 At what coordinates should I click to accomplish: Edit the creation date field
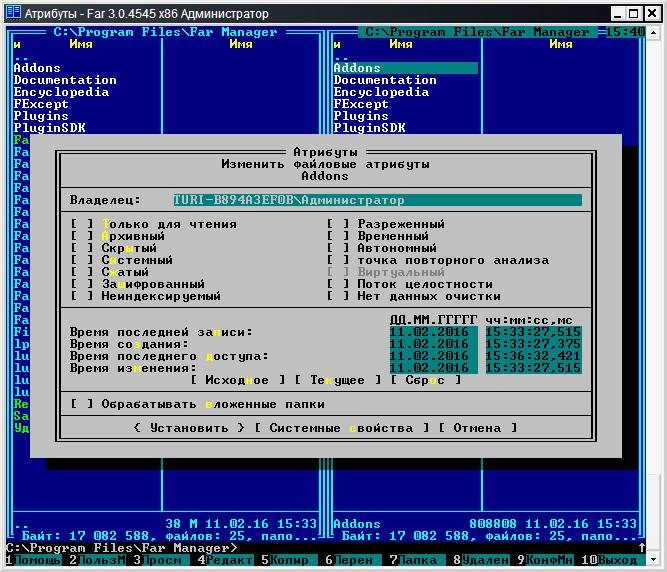[x=433, y=344]
